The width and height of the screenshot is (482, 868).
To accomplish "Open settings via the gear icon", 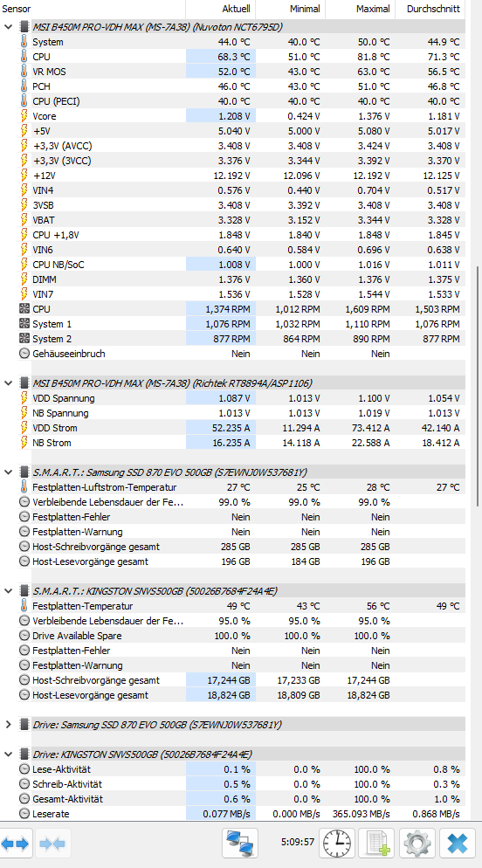I will click(417, 844).
